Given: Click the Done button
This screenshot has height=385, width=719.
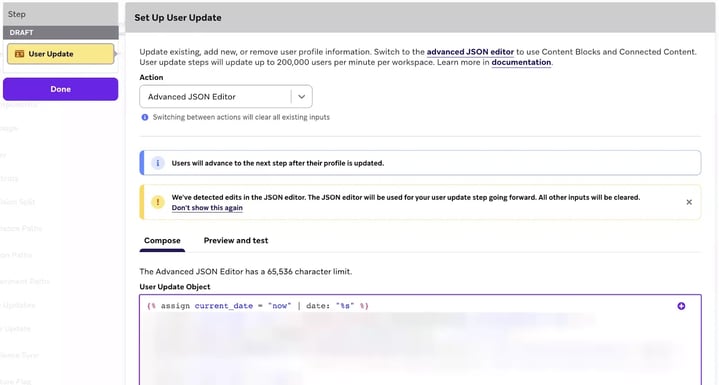Looking at the screenshot, I should tap(61, 89).
